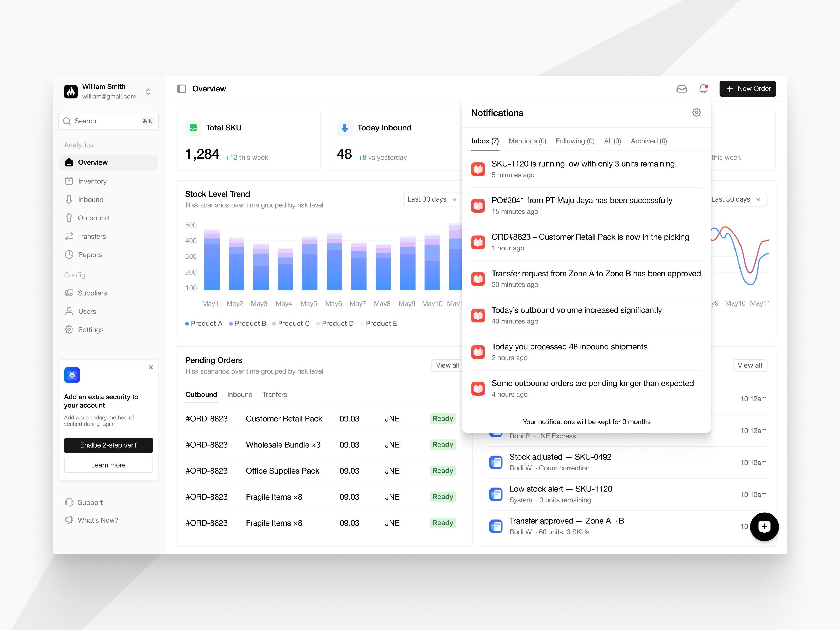
Task: Open outbound orders pending longer notification
Action: (586, 388)
